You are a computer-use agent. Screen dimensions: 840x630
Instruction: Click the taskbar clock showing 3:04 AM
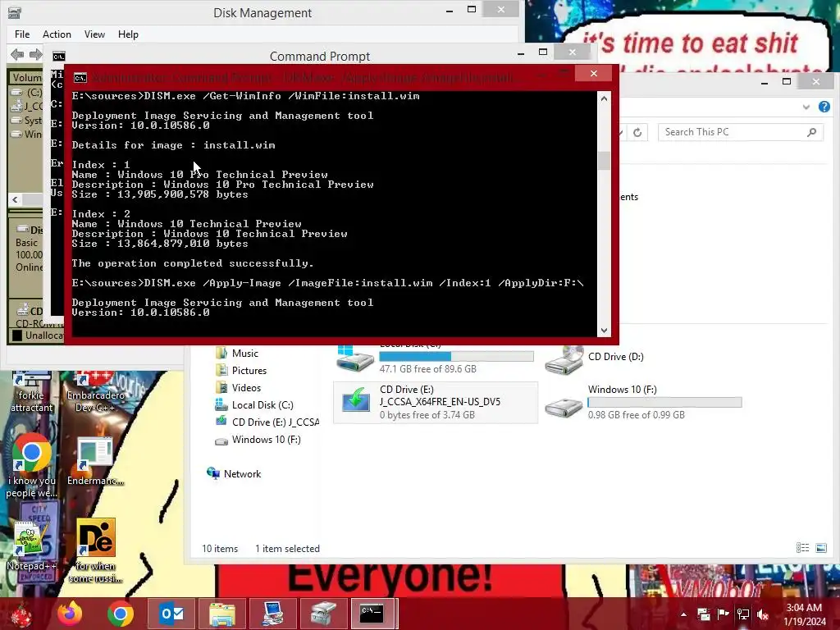pyautogui.click(x=805, y=614)
